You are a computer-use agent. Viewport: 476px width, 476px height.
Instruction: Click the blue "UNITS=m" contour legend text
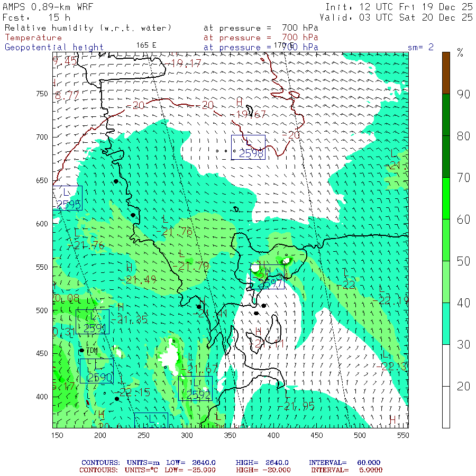pos(143,463)
